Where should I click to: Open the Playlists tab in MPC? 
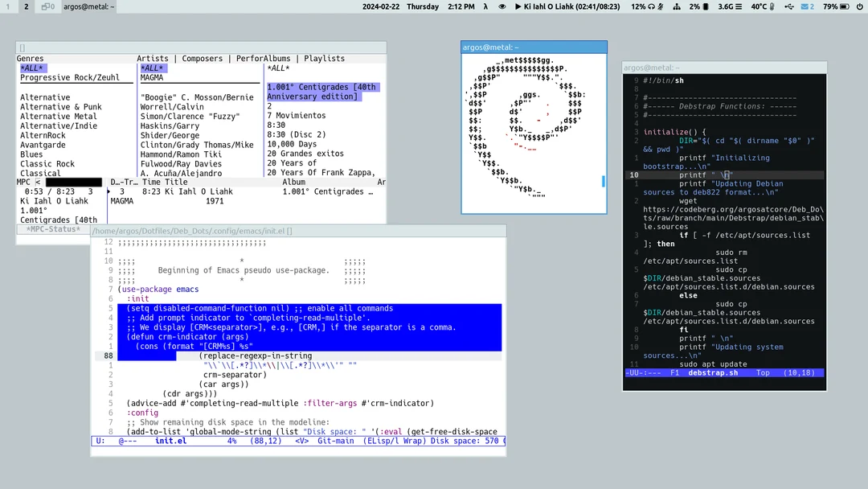[324, 58]
